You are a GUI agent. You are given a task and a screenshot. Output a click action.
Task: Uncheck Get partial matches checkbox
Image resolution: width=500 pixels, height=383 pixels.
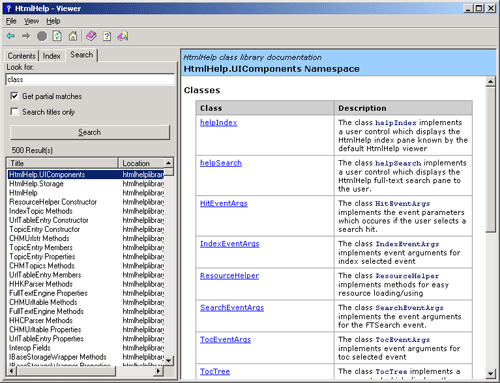(x=14, y=96)
